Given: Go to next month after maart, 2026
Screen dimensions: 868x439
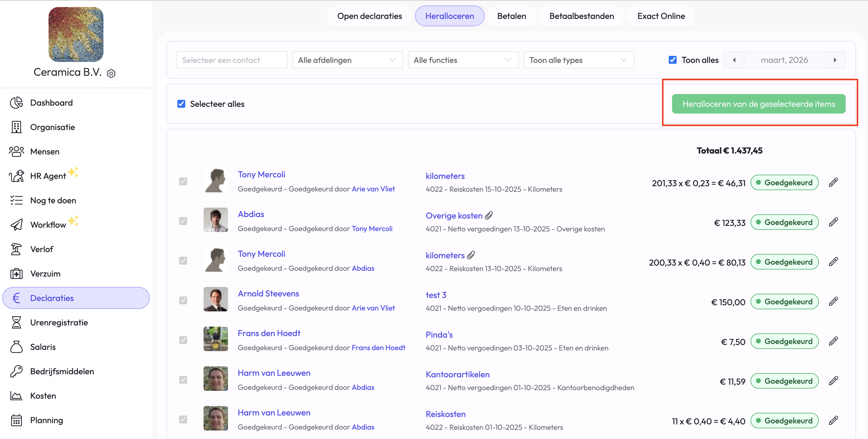Looking at the screenshot, I should tap(835, 60).
